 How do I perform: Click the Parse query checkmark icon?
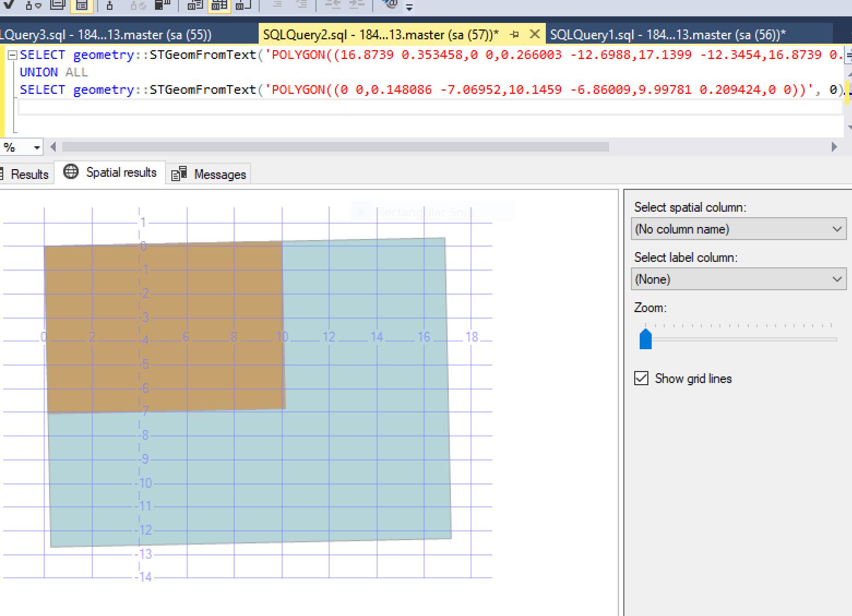(x=9, y=4)
